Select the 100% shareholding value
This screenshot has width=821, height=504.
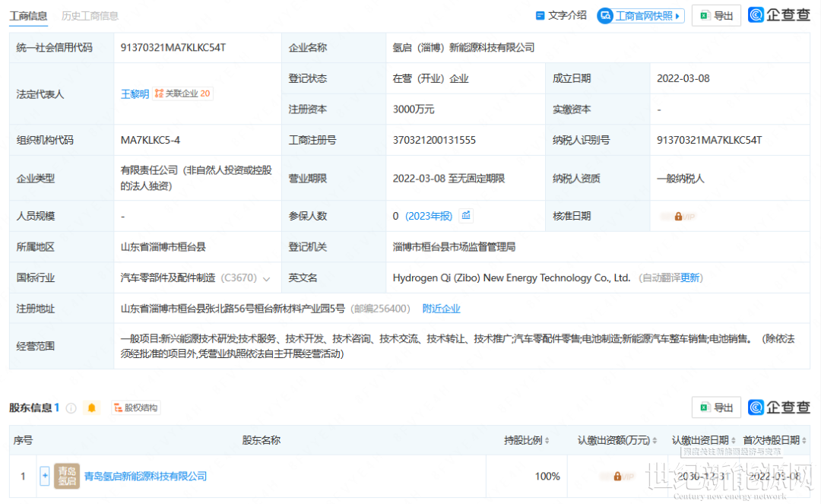[x=547, y=477]
